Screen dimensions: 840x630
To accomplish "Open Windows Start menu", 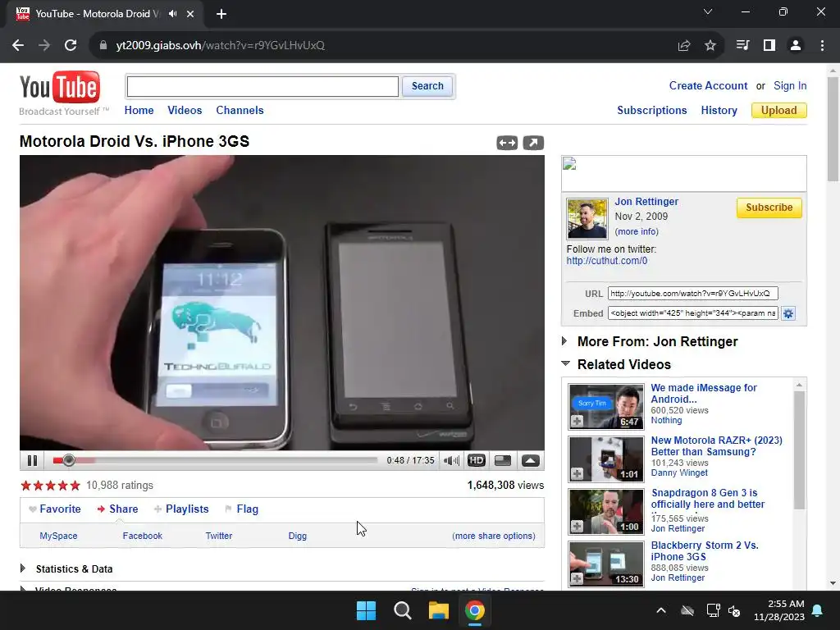I will (367, 610).
